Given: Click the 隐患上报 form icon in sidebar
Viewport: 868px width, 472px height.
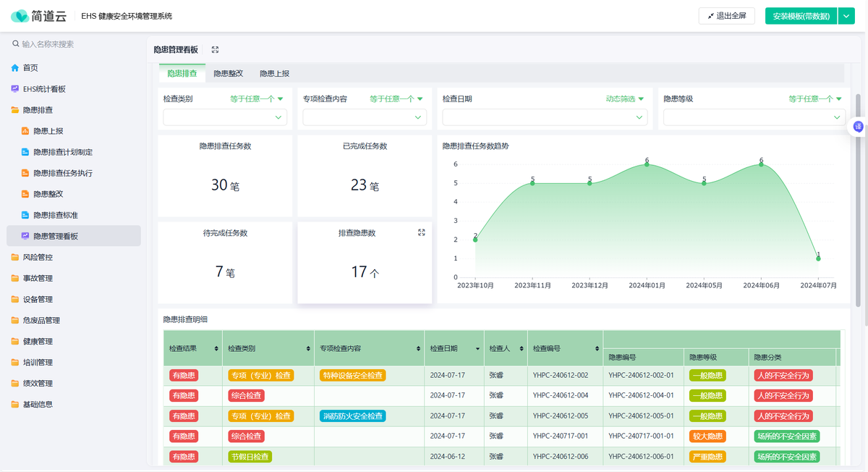Looking at the screenshot, I should [x=25, y=131].
